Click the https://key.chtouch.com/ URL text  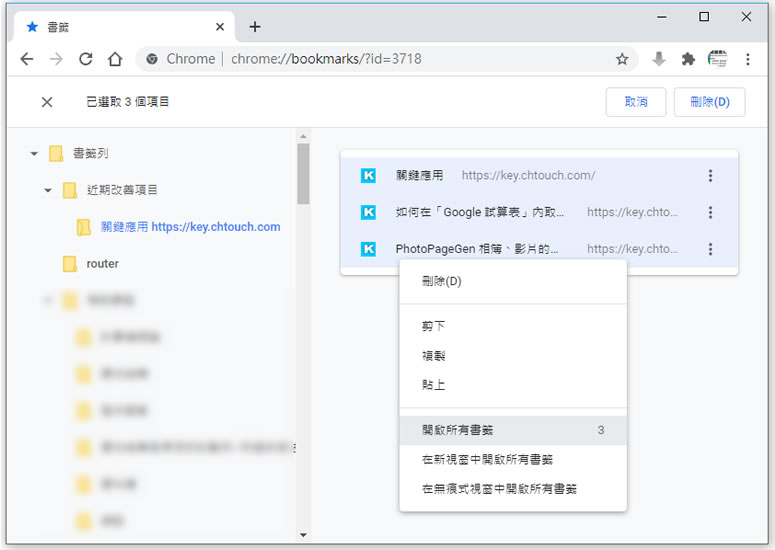pyautogui.click(x=528, y=175)
